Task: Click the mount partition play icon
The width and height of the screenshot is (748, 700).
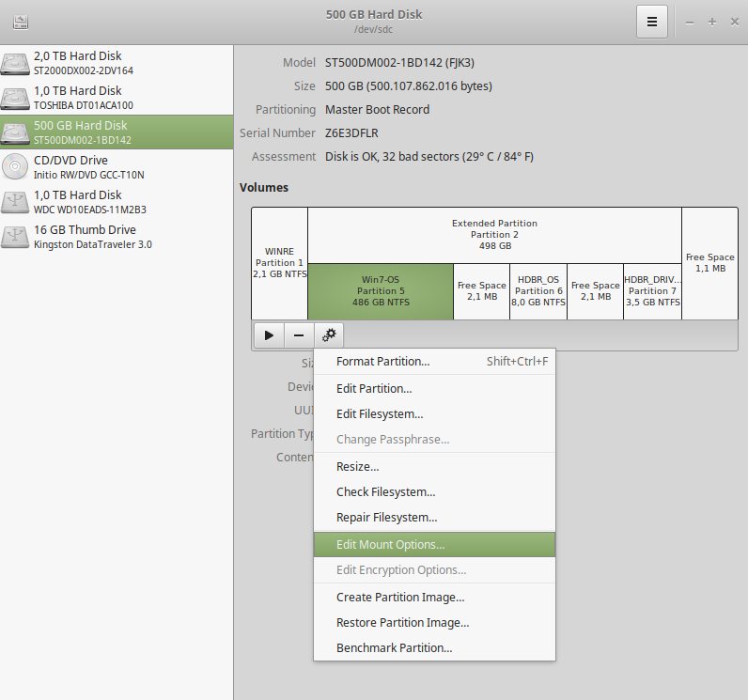Action: 269,334
